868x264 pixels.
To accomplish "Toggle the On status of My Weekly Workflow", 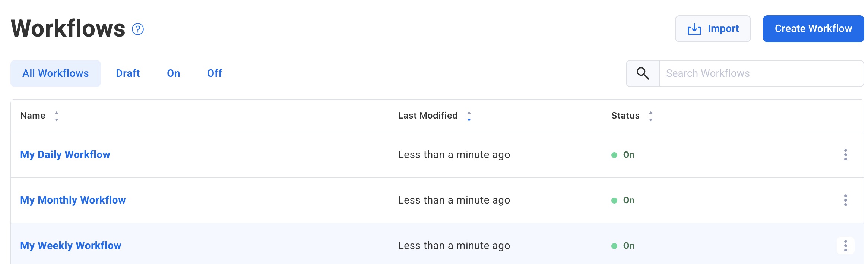I will (x=628, y=246).
